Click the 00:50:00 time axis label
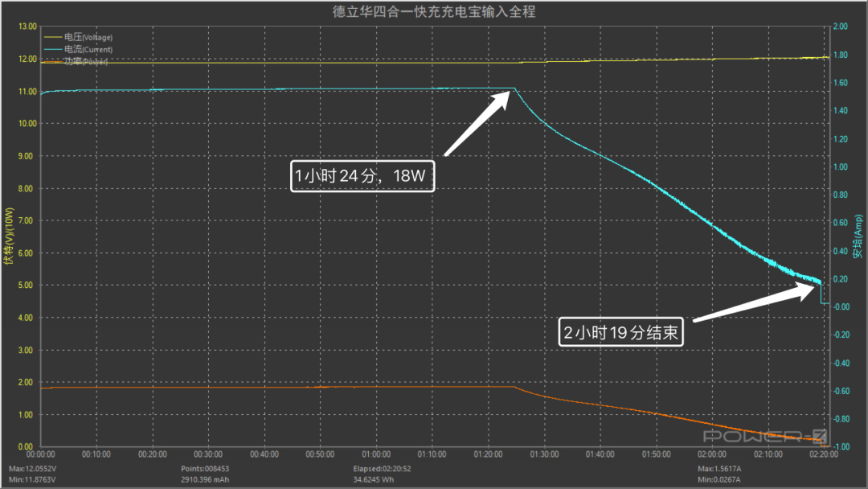 coord(320,454)
